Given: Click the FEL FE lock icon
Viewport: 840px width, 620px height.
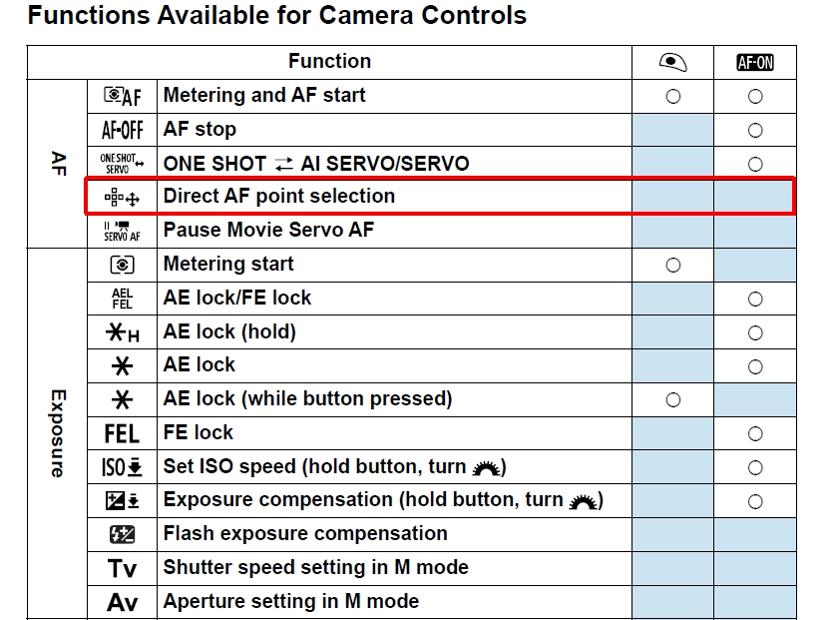Looking at the screenshot, I should (122, 433).
